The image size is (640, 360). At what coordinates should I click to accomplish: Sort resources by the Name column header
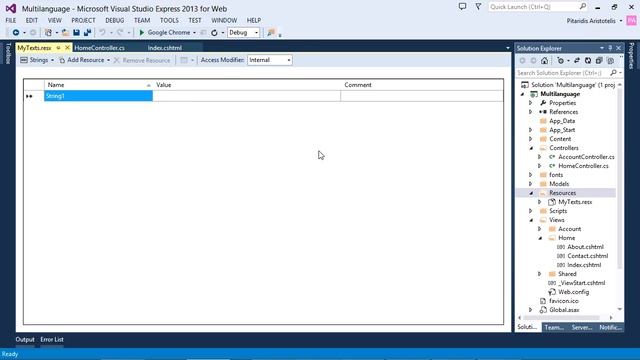[98, 85]
